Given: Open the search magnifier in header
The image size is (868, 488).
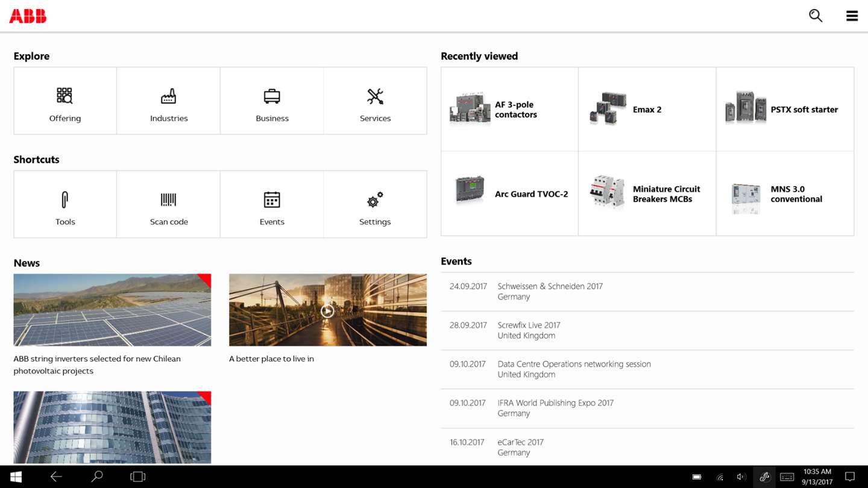Looking at the screenshot, I should 816,16.
